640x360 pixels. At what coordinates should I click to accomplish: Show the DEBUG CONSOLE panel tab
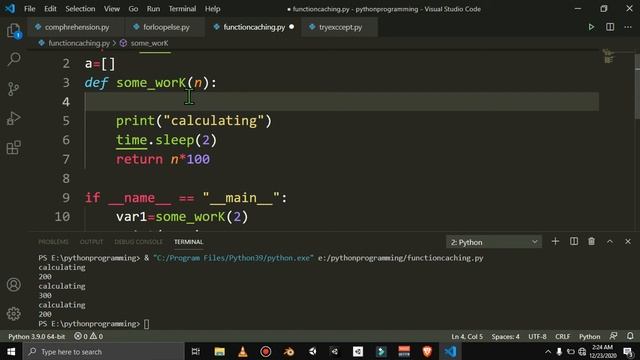(x=138, y=242)
